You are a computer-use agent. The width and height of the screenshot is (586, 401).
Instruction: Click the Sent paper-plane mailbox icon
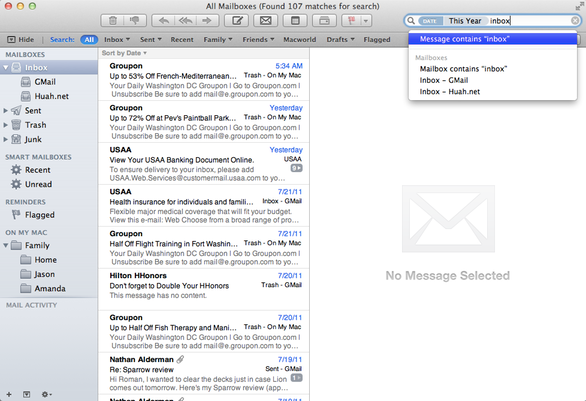pos(16,110)
